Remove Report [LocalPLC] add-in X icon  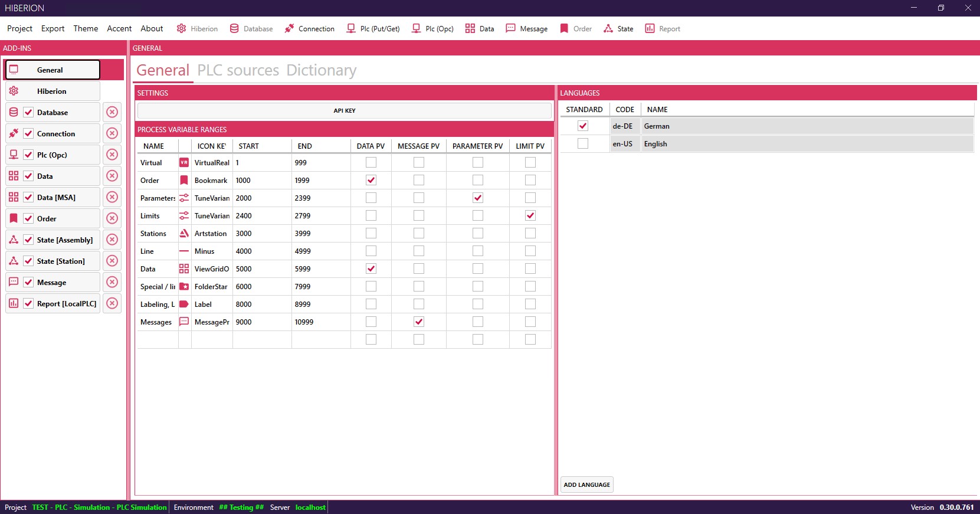coord(112,303)
